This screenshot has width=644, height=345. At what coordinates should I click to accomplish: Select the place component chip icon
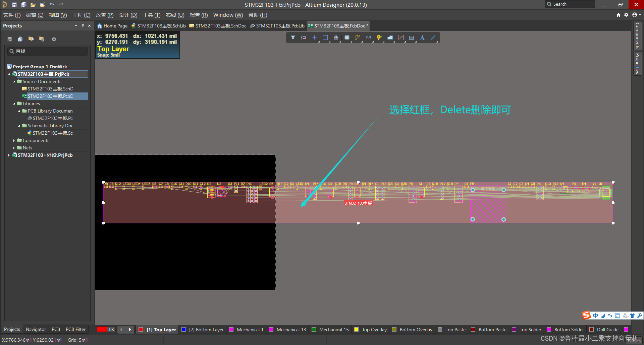347,38
